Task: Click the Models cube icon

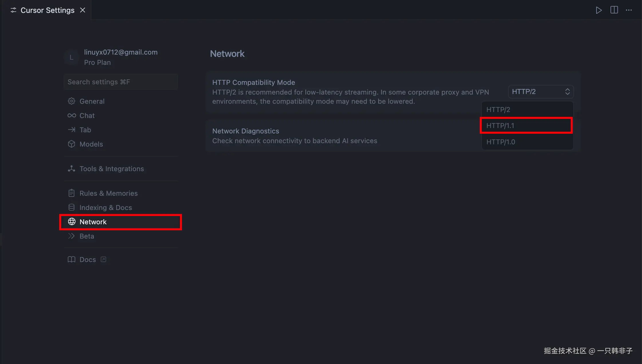Action: tap(72, 144)
